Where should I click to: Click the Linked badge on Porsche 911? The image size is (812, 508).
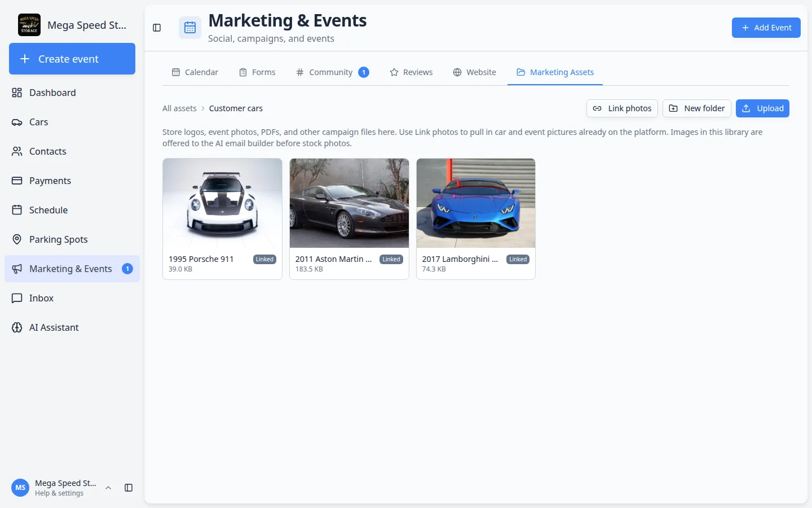(264, 260)
